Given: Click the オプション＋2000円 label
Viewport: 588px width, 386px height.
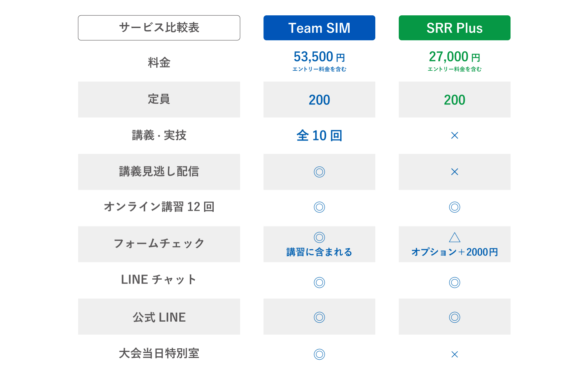Looking at the screenshot, I should (x=454, y=252).
